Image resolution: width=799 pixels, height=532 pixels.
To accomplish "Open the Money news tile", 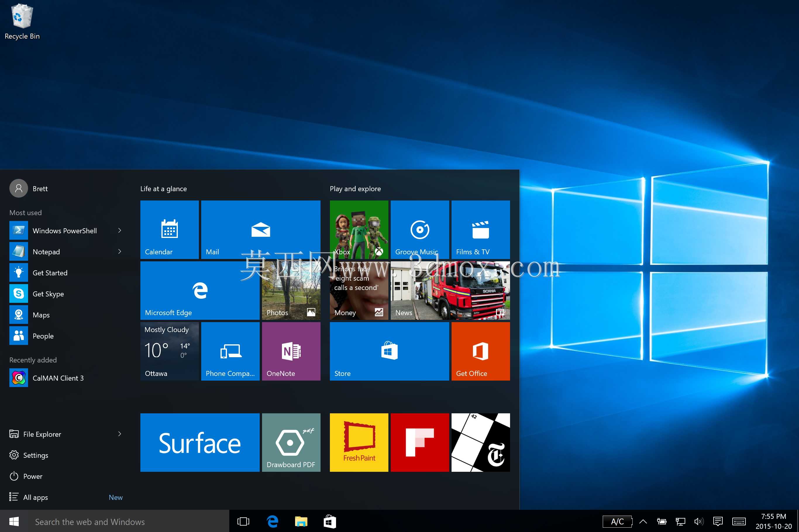I will [x=359, y=291].
